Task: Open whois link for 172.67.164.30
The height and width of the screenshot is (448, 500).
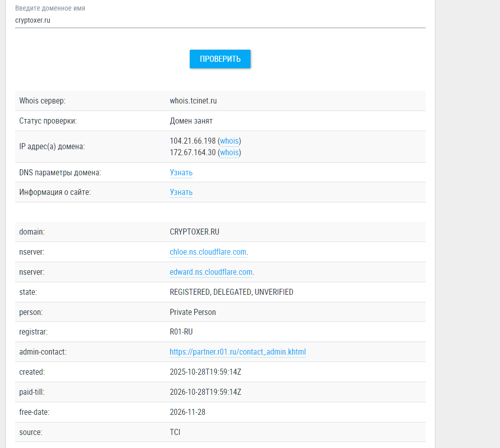Action: click(x=229, y=153)
